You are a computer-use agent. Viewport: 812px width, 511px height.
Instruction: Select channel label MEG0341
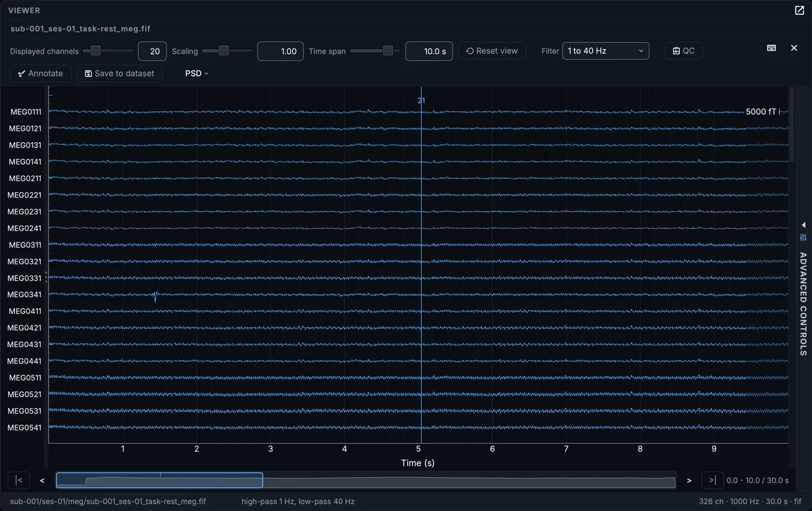tap(26, 294)
